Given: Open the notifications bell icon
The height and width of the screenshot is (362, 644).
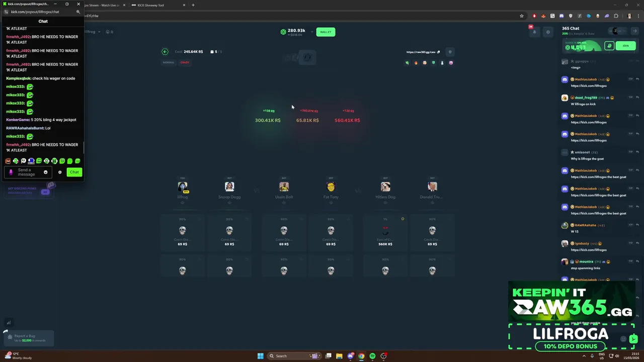Looking at the screenshot, I should [x=534, y=32].
